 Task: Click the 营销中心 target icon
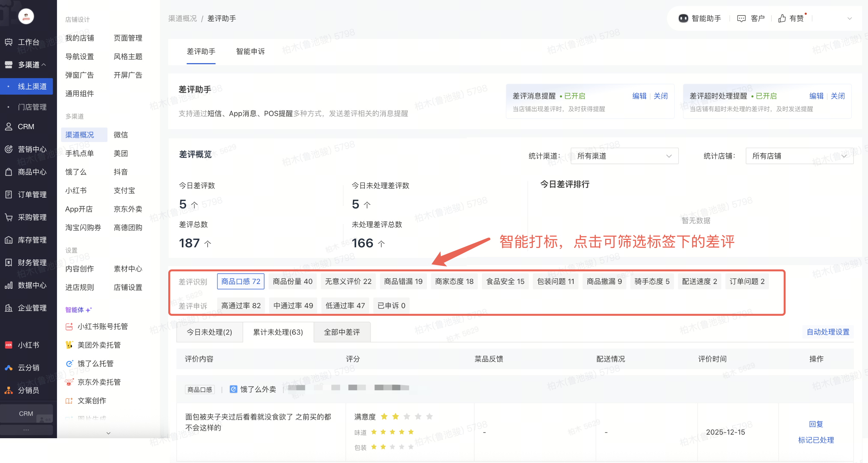[x=9, y=149]
